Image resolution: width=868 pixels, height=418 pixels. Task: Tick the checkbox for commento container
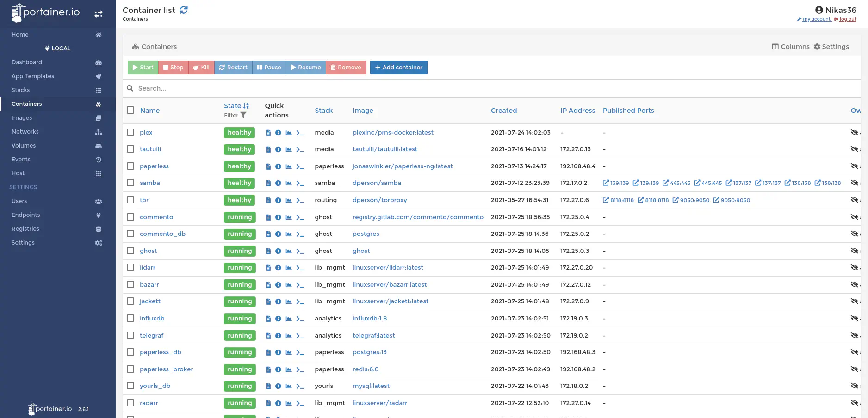click(130, 217)
